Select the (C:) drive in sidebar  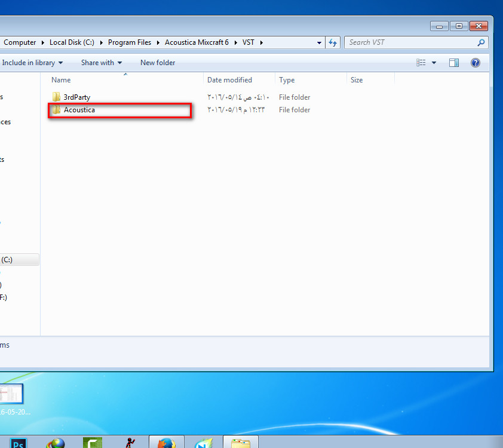[19, 259]
